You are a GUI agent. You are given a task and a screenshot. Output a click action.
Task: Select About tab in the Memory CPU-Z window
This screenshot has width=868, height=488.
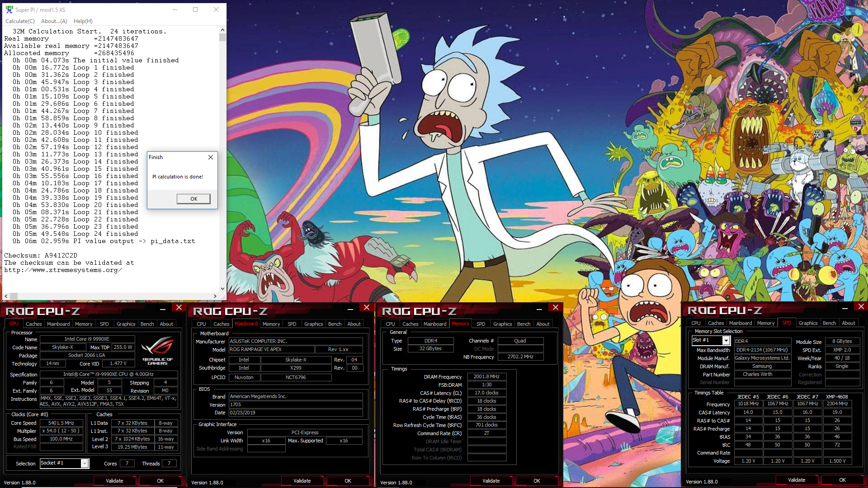[543, 324]
